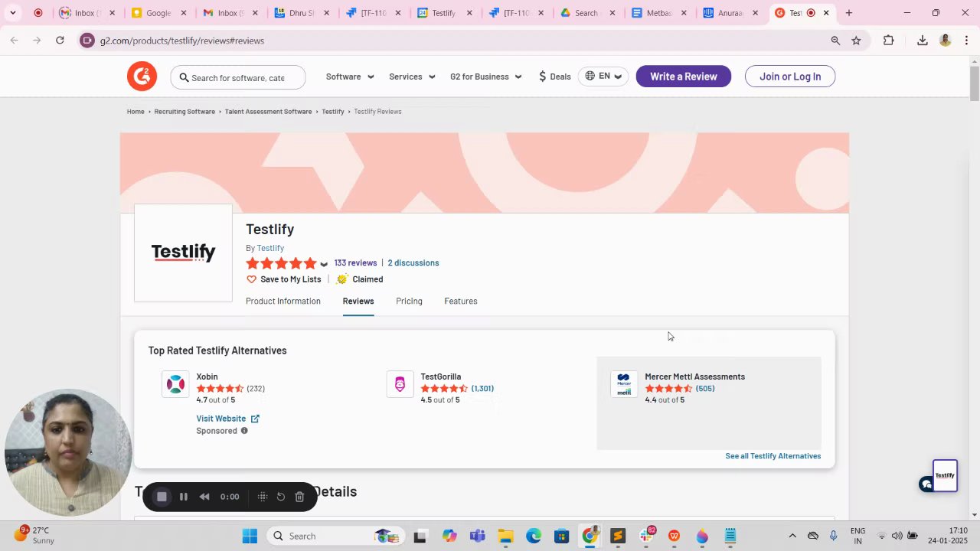Open the browser zoom magnifier icon
980x551 pixels.
[835, 41]
